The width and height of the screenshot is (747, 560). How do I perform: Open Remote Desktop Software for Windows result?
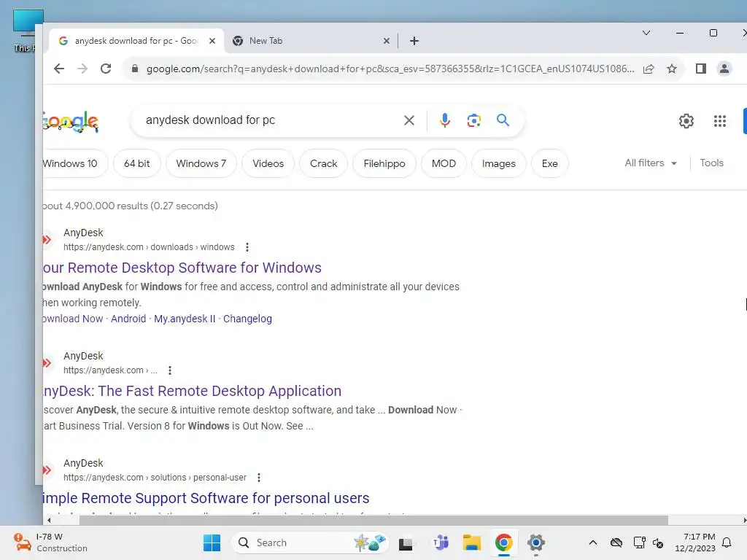click(182, 268)
